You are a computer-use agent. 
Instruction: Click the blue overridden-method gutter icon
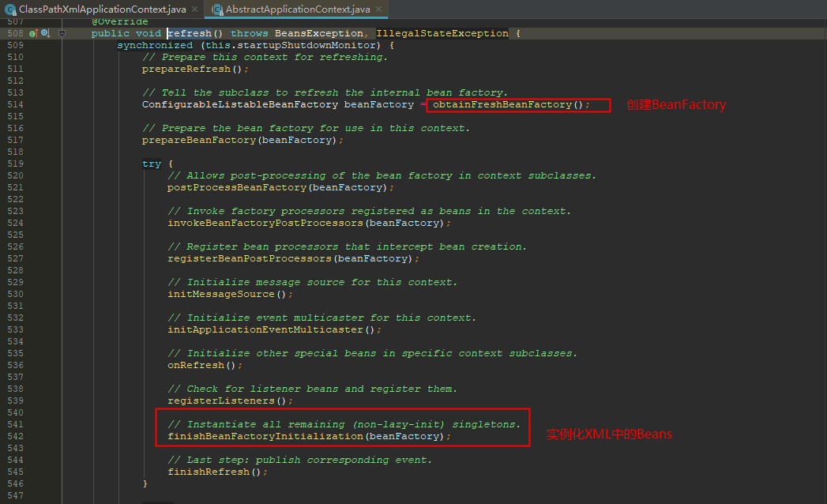coord(45,33)
